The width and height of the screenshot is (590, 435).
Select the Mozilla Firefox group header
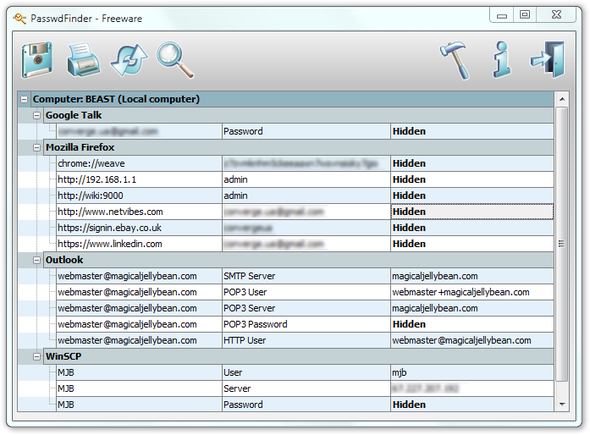(x=298, y=148)
